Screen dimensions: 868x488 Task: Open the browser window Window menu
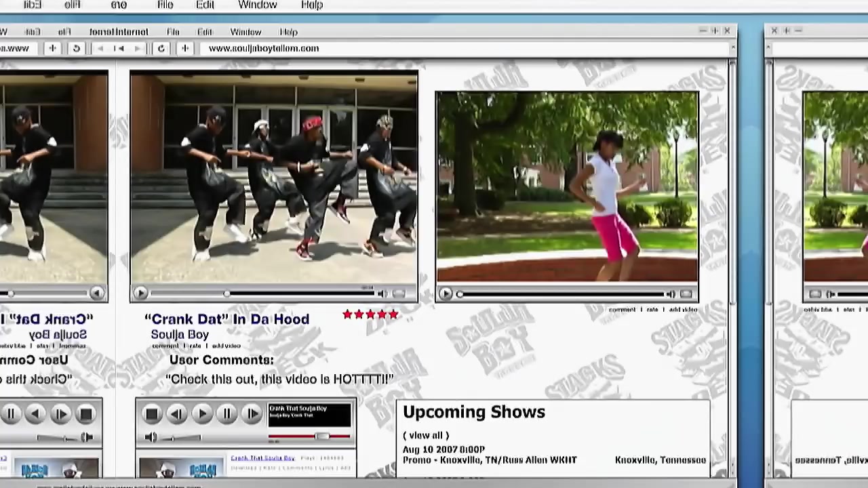tap(245, 32)
